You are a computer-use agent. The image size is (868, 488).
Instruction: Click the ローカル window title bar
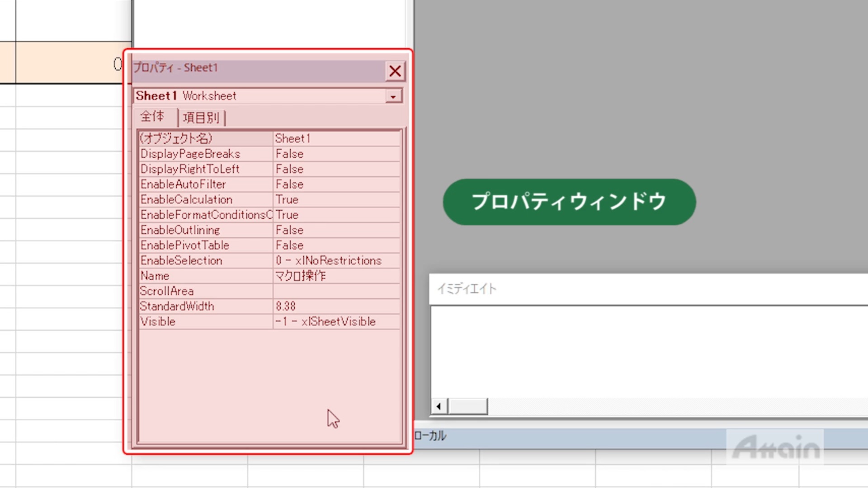(x=565, y=436)
